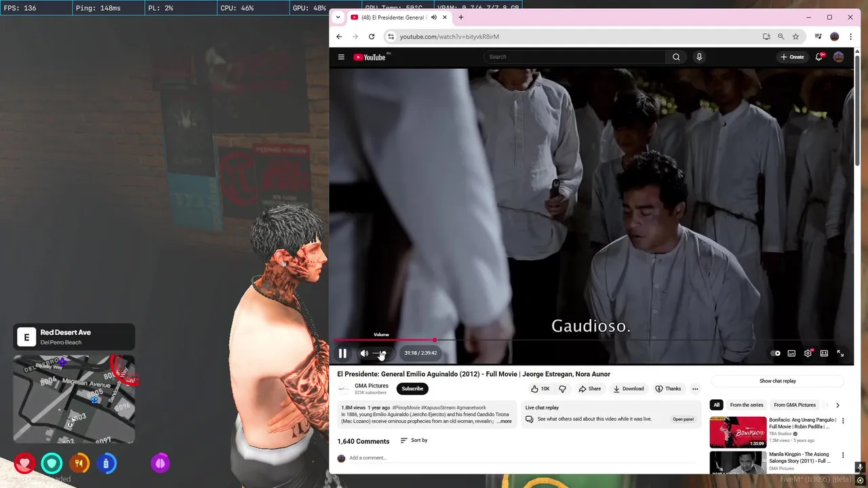Like the video with thumbs up
This screenshot has width=868, height=488.
pyautogui.click(x=540, y=388)
